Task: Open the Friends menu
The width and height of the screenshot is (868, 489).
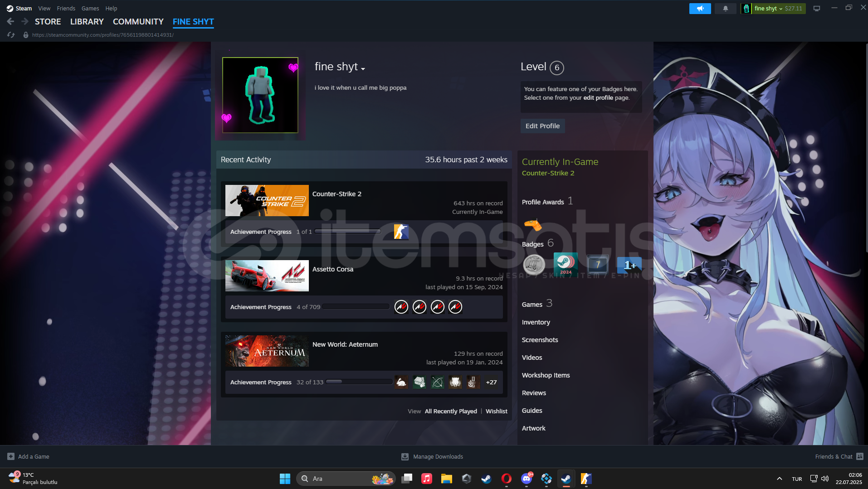Action: 66,8
